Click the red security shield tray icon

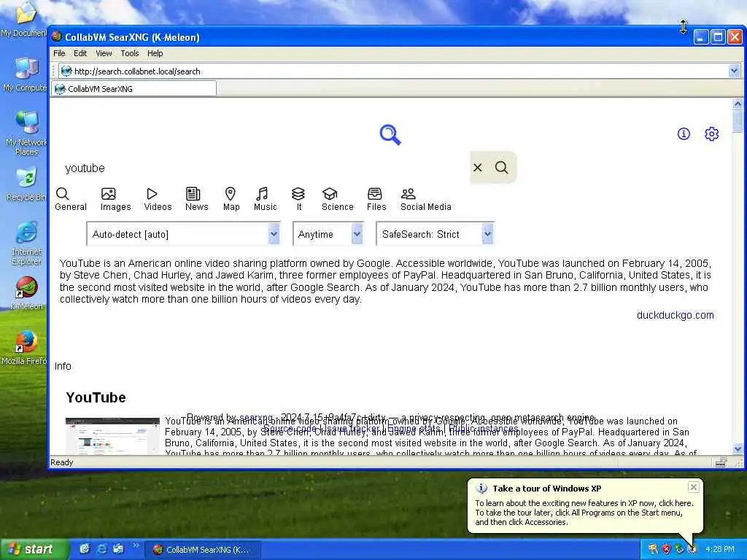point(666,549)
